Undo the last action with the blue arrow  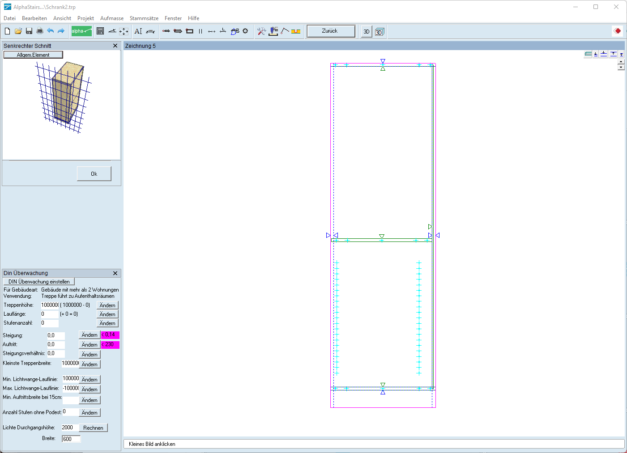[50, 31]
